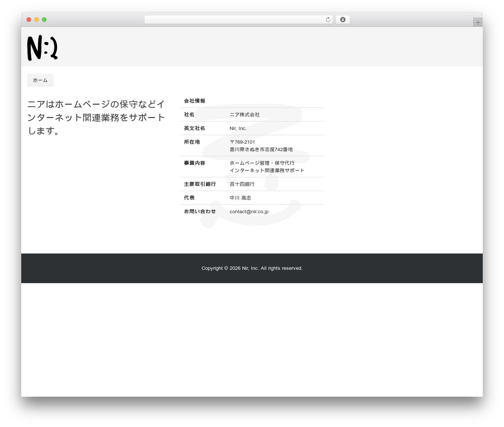Viewport: 504px width, 427px height.
Task: Click the green maximize window dot
Action: pos(44,20)
